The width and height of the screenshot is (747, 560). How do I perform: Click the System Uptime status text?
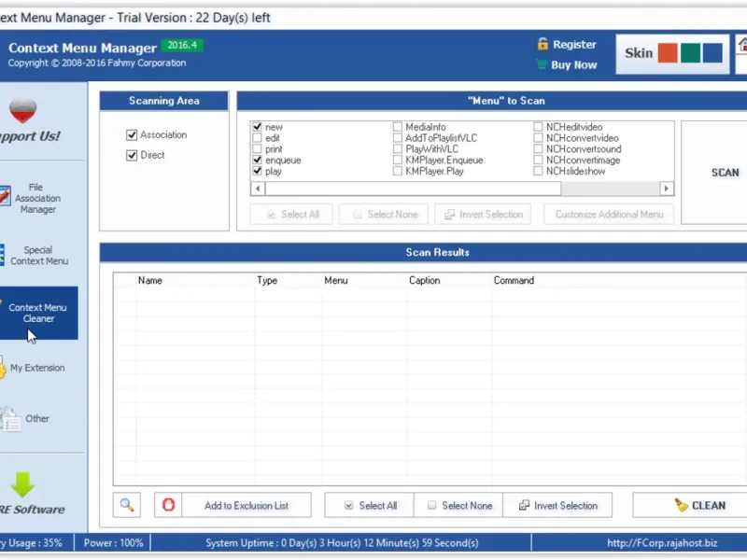click(x=342, y=543)
